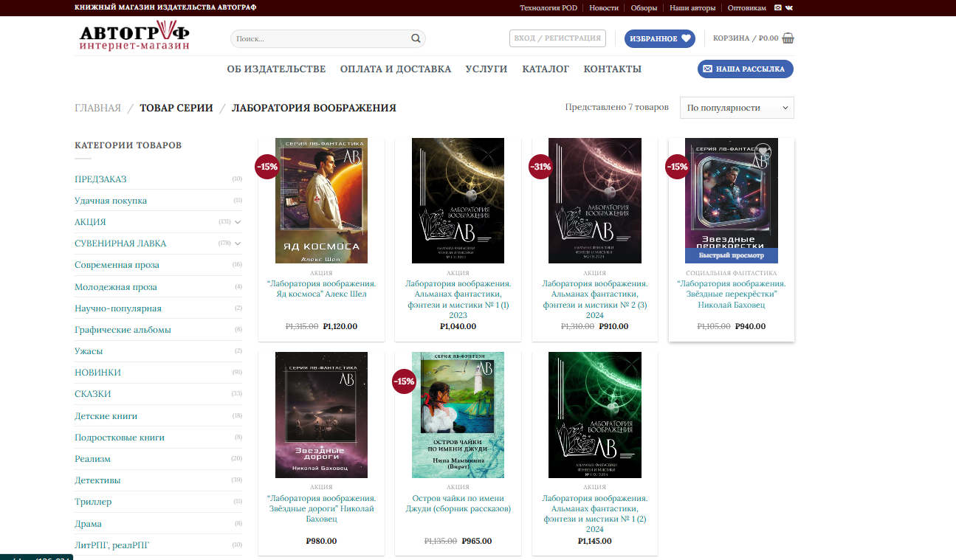Select the Молодежная проза category
Screen dimensions: 956x560
tap(116, 287)
